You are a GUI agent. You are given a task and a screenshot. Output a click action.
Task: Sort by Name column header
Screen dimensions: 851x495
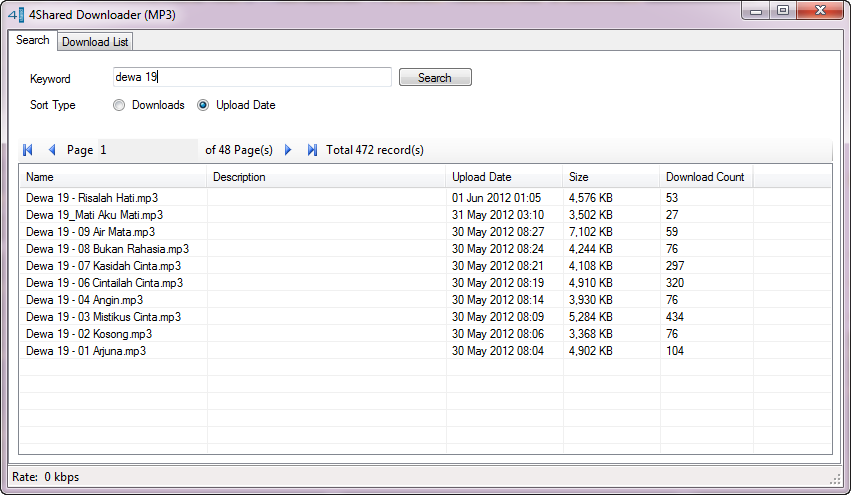(x=113, y=177)
